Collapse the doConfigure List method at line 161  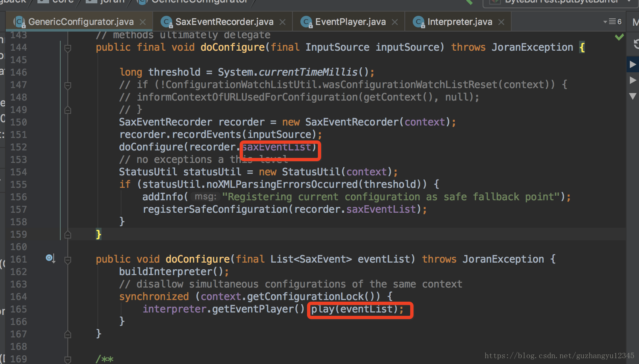(68, 260)
